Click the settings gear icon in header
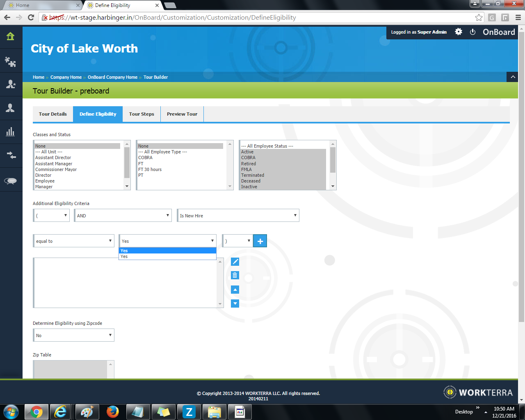 click(459, 32)
